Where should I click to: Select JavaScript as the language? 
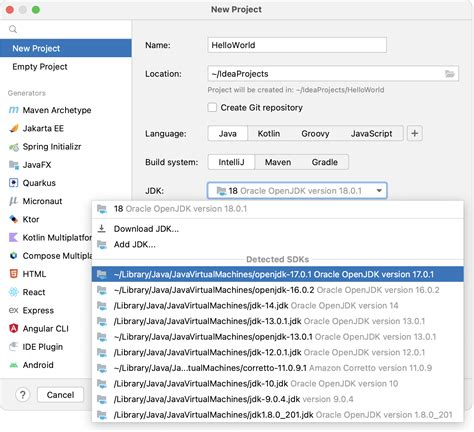pos(371,134)
